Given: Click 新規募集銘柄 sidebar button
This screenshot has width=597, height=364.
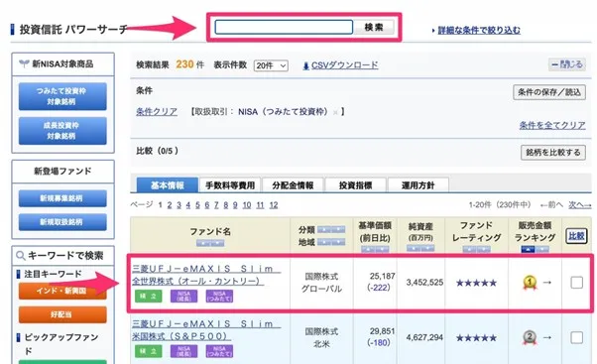Looking at the screenshot, I should [x=62, y=198].
